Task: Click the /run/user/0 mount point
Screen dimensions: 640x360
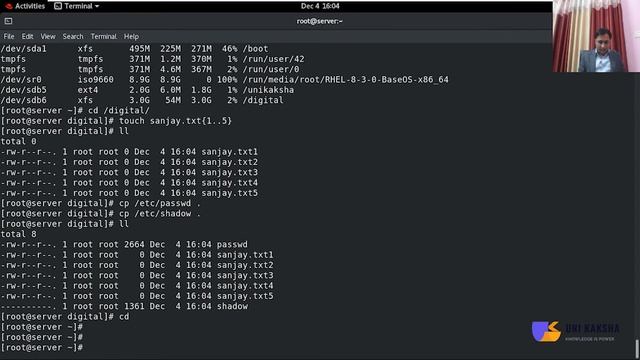Action: point(271,69)
